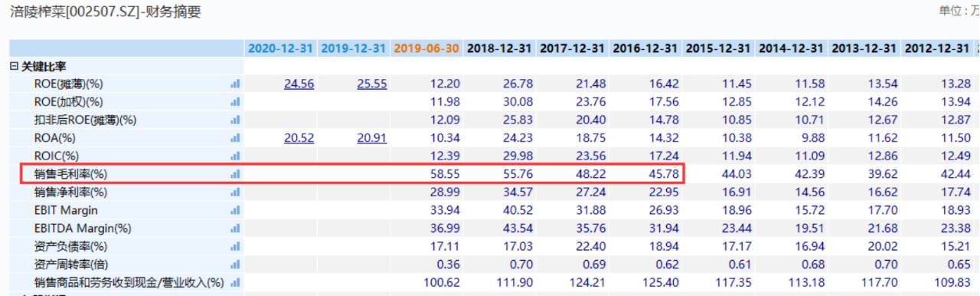Open the chart icon for ROA(%)

click(x=235, y=138)
